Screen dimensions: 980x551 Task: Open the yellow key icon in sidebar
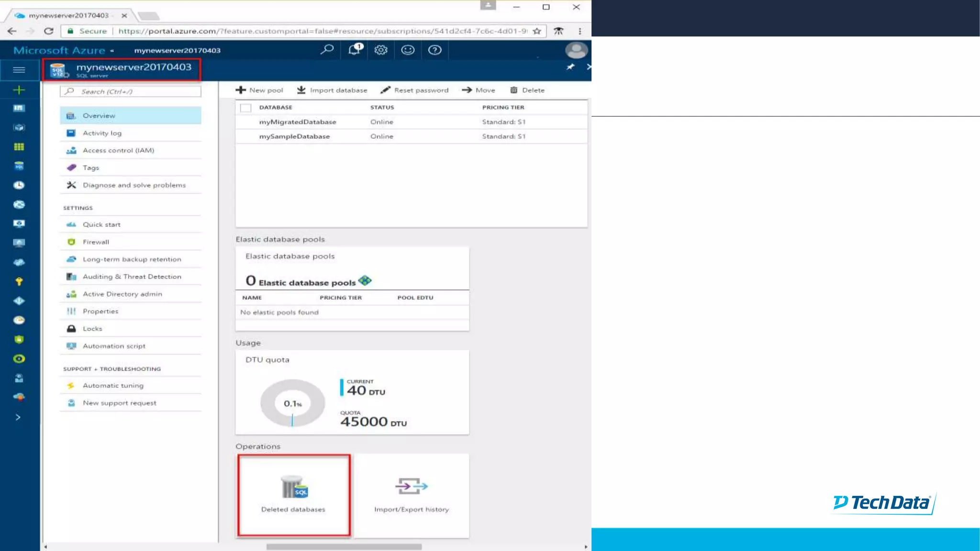point(19,281)
